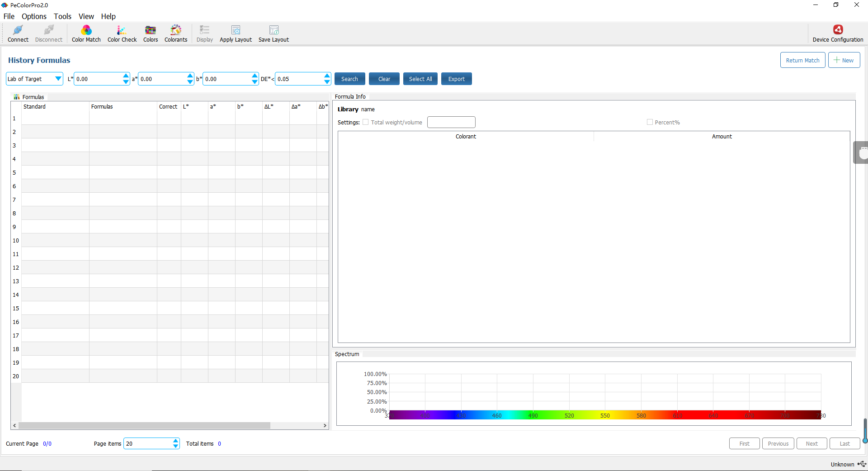This screenshot has height=471, width=868.
Task: Increase the L* value with up arrow
Action: point(126,76)
